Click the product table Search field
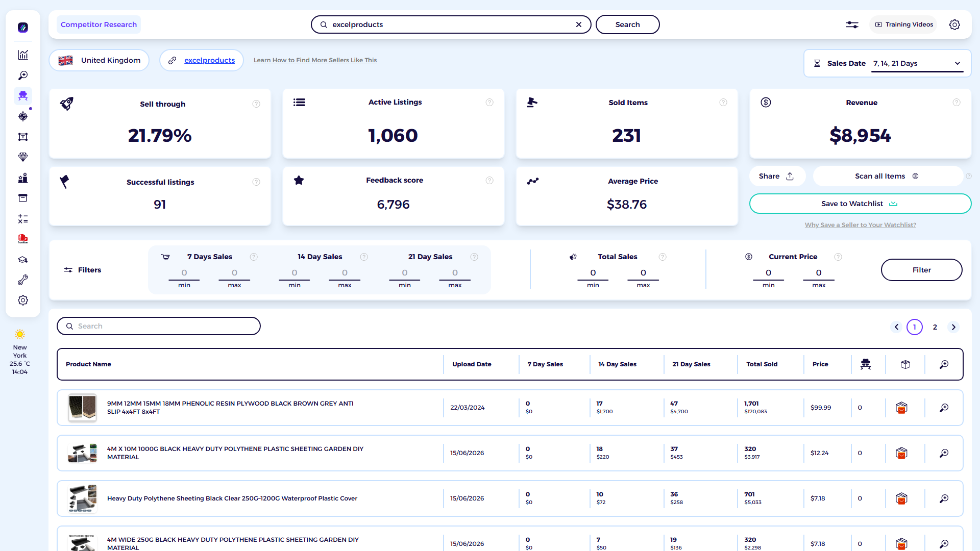This screenshot has height=551, width=980. click(159, 326)
